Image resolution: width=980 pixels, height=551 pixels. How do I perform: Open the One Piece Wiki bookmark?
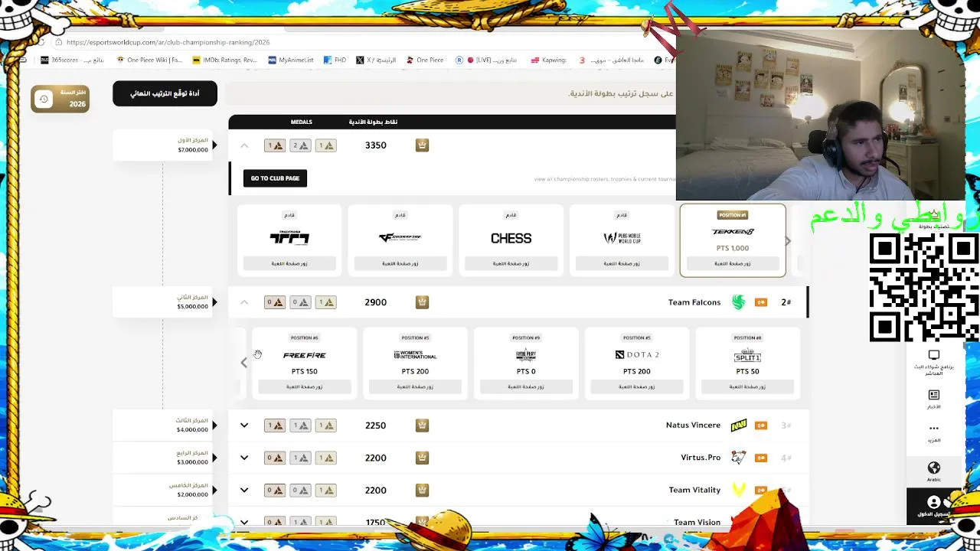coord(149,60)
